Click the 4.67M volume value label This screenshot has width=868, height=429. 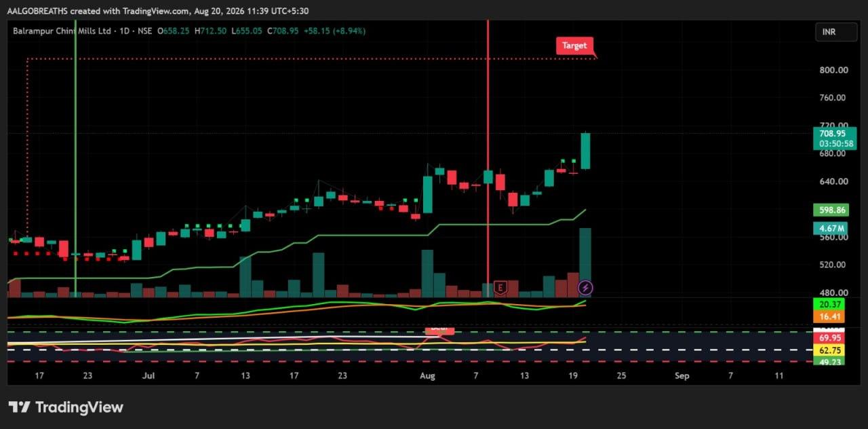click(x=832, y=229)
